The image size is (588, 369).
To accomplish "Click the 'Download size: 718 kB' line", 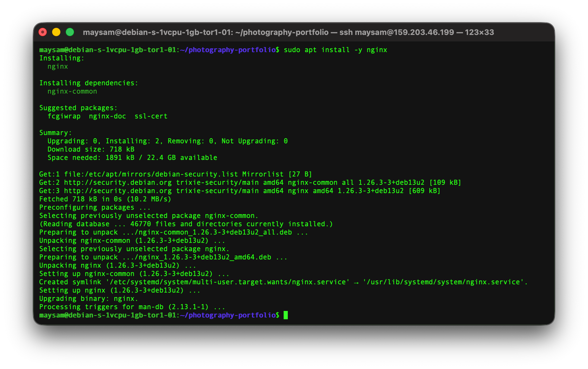I will tap(91, 149).
